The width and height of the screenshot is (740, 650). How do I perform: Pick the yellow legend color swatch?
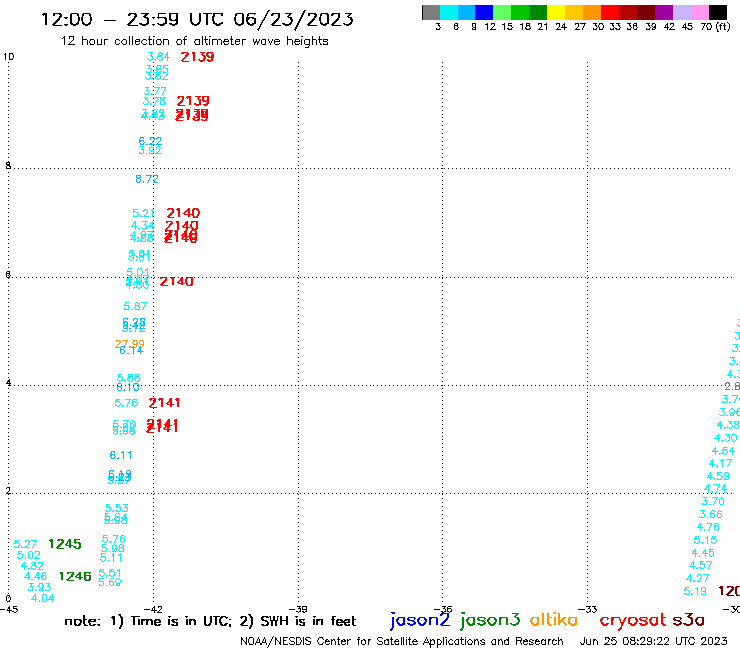click(x=556, y=12)
